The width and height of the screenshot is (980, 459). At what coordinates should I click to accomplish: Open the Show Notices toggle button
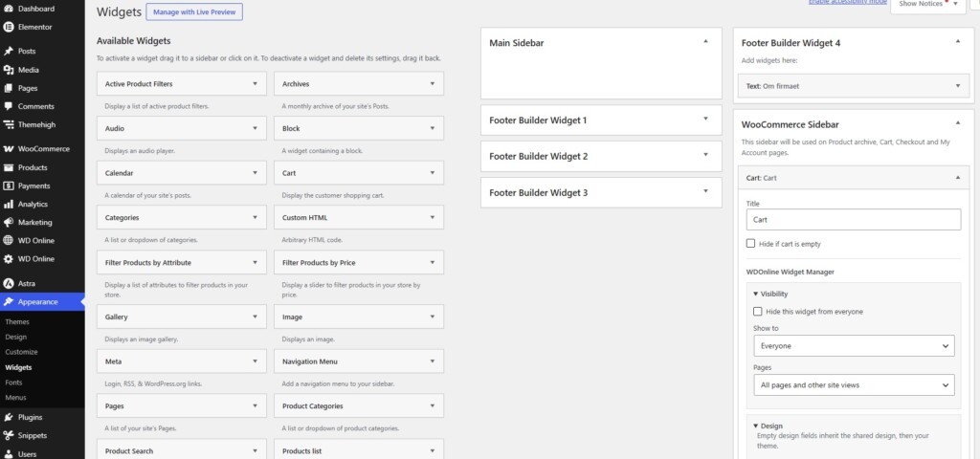coord(927,5)
